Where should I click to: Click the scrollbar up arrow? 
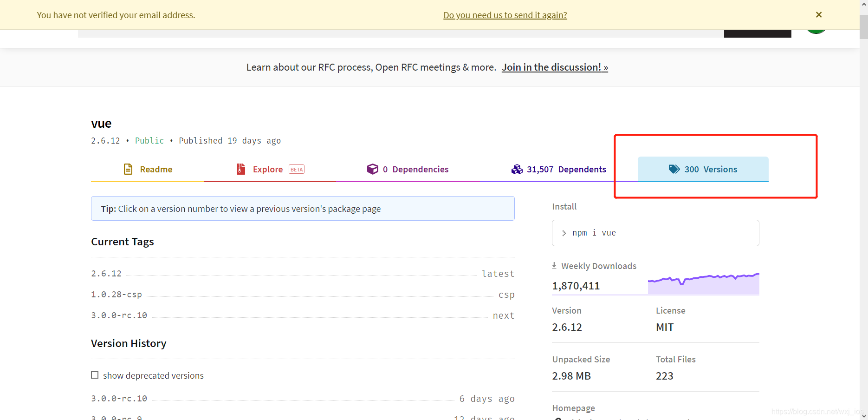[x=864, y=4]
